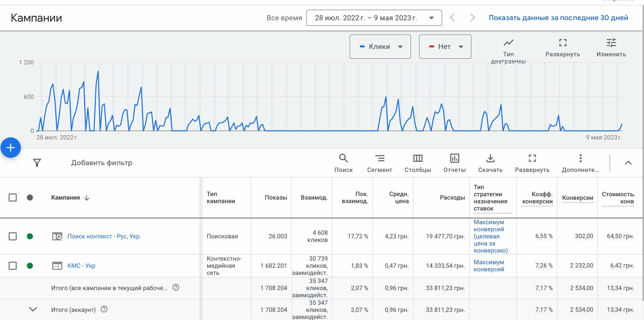
Task: Click the filter funnel icon
Action: pyautogui.click(x=37, y=163)
